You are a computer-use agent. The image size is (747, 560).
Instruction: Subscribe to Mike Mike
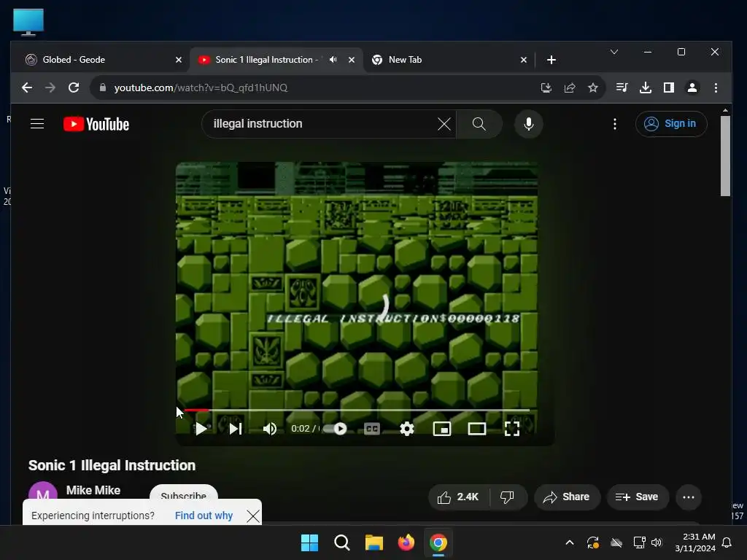pyautogui.click(x=183, y=494)
